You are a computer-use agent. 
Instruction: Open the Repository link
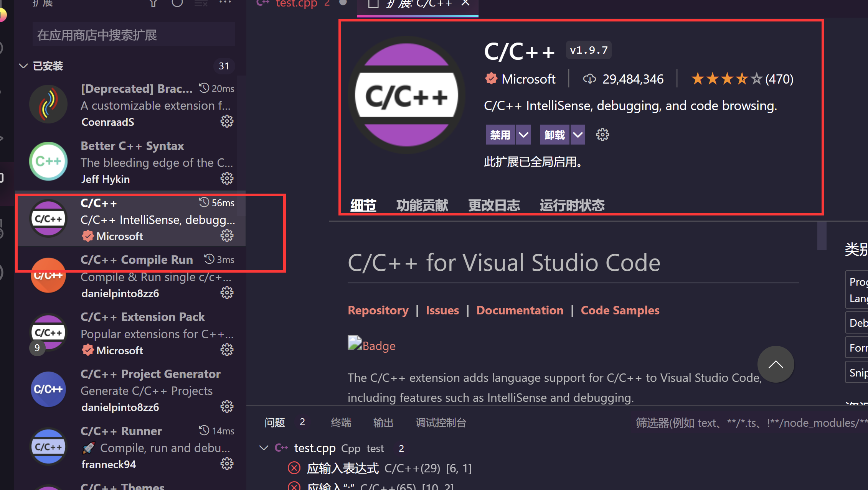pyautogui.click(x=378, y=310)
